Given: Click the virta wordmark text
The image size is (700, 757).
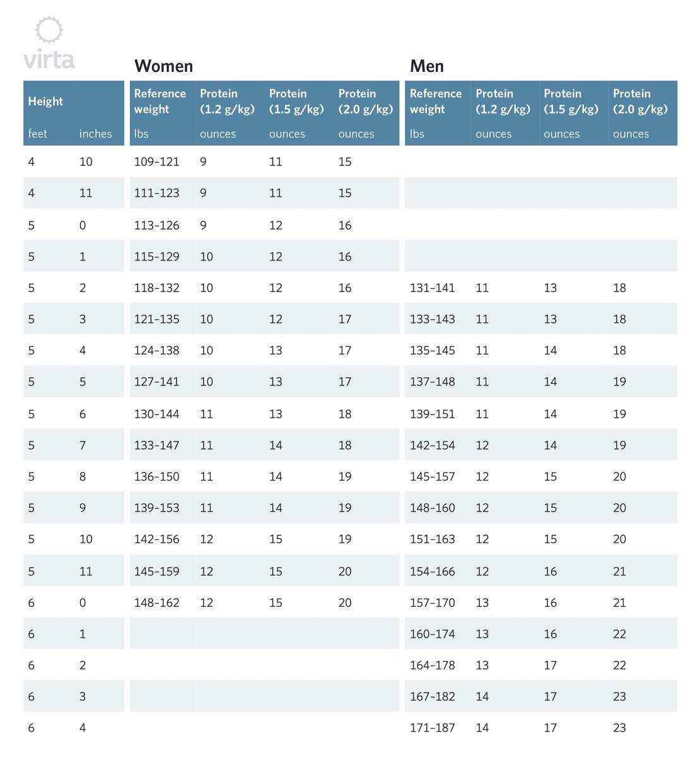Looking at the screenshot, I should [x=49, y=60].
